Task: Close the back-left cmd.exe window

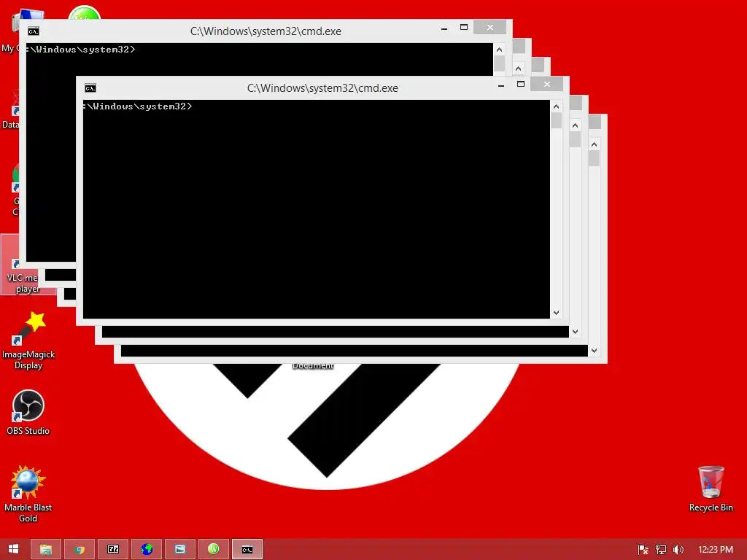Action: point(490,28)
